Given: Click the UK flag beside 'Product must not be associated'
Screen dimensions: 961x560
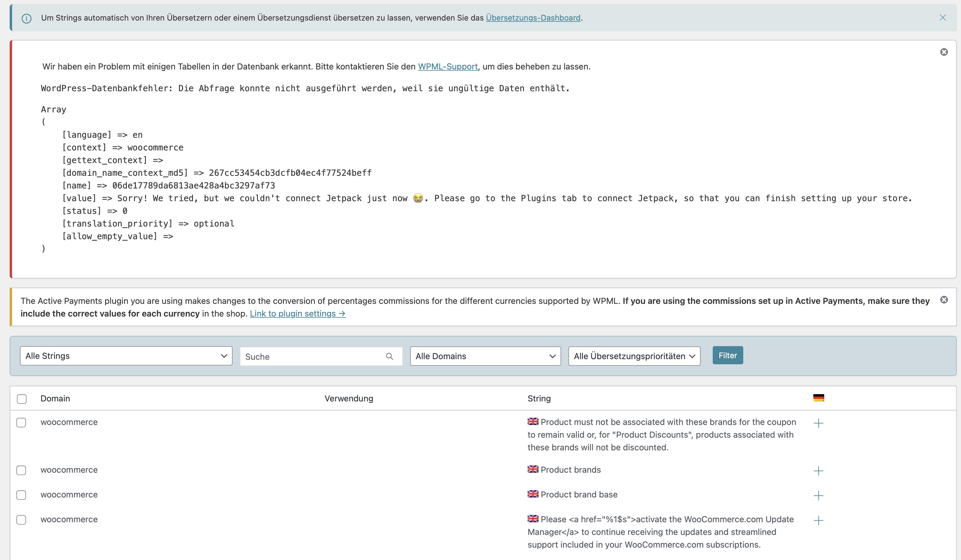Looking at the screenshot, I should pos(533,422).
